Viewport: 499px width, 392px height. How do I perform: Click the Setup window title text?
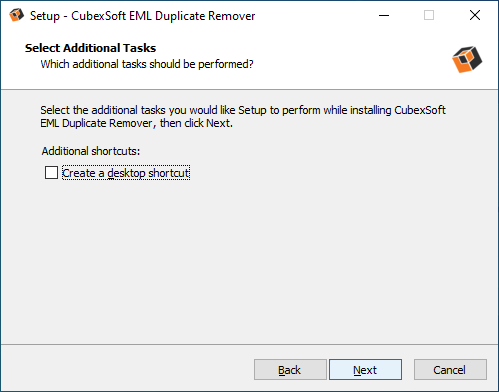pos(143,16)
